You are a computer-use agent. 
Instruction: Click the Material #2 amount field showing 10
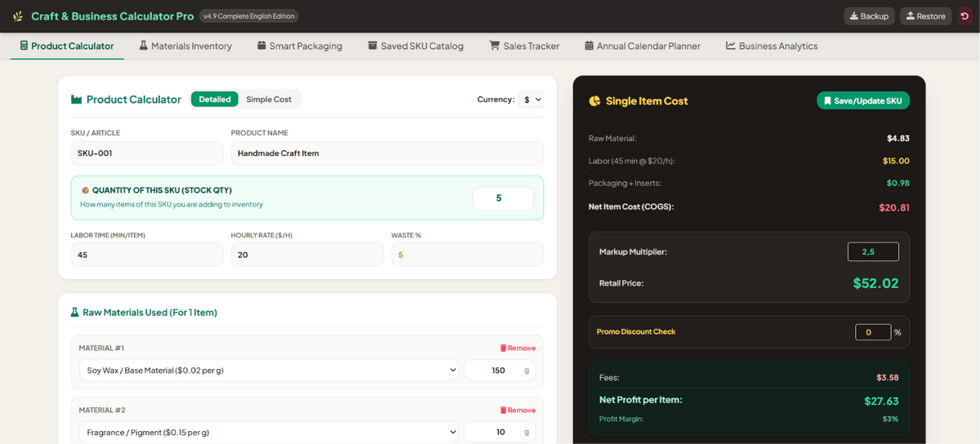[500, 432]
